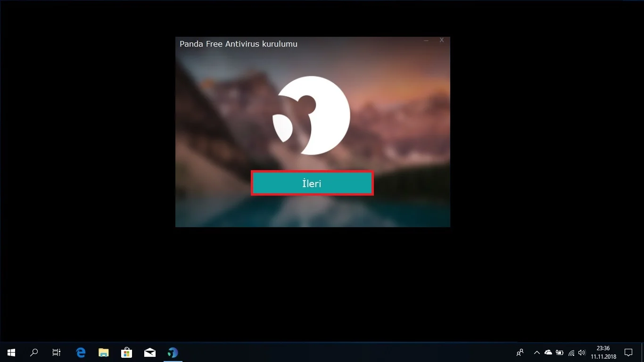Screen dimensions: 644x362
Task: Open the Mail app from taskbar
Action: point(150,353)
